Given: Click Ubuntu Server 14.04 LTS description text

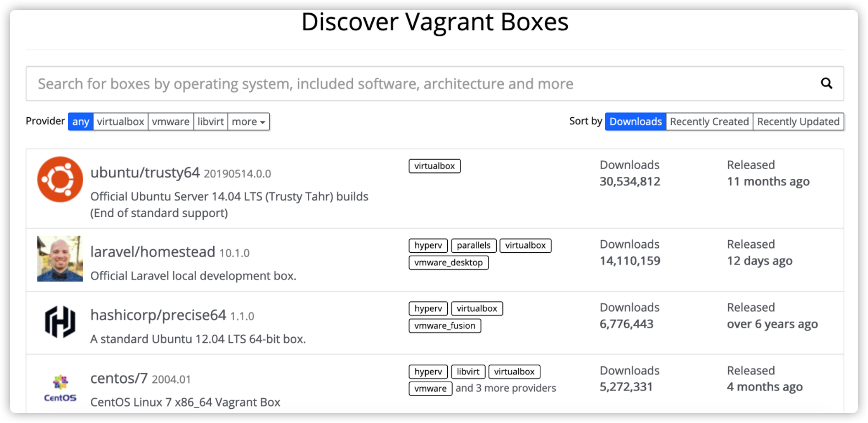Looking at the screenshot, I should click(x=229, y=205).
